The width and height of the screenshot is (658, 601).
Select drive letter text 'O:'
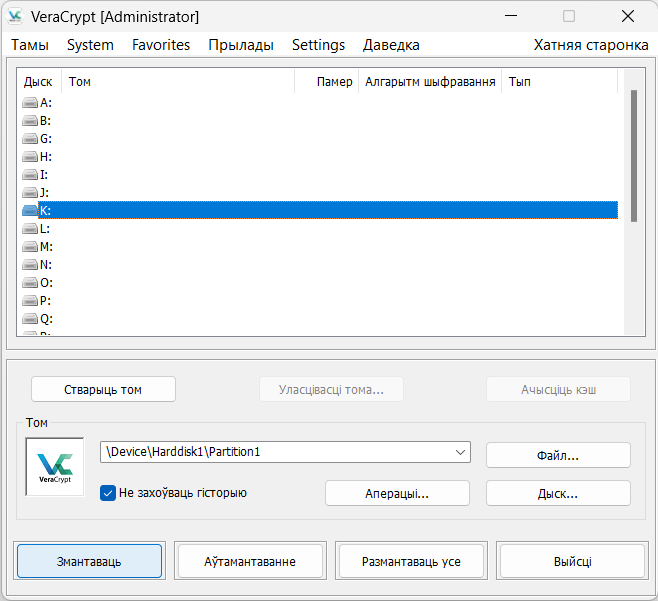(x=46, y=283)
